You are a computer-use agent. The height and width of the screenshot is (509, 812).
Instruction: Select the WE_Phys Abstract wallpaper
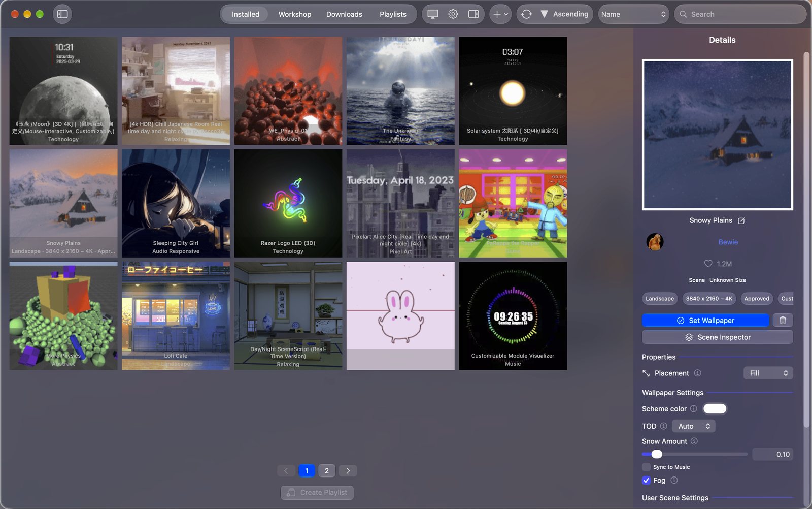point(288,91)
